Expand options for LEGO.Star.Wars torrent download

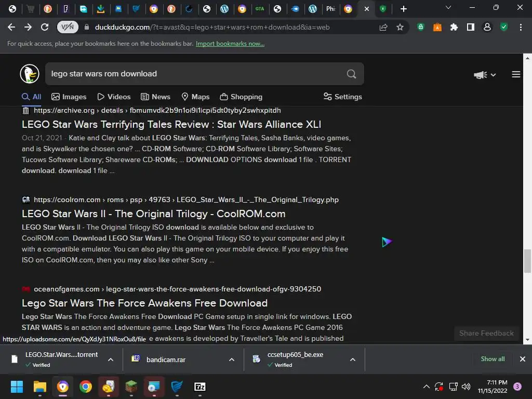point(111,360)
